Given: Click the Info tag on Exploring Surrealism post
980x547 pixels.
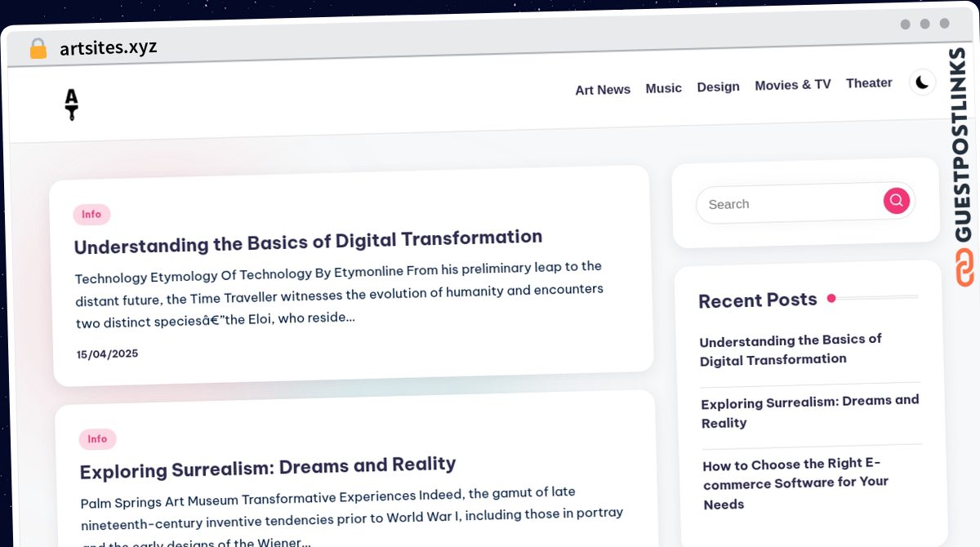Looking at the screenshot, I should coord(97,439).
